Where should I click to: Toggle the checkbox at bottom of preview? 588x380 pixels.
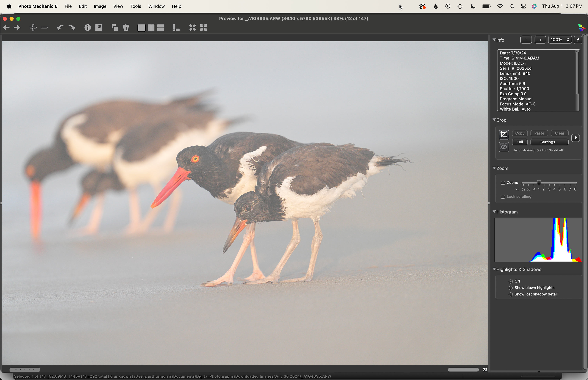(485, 369)
